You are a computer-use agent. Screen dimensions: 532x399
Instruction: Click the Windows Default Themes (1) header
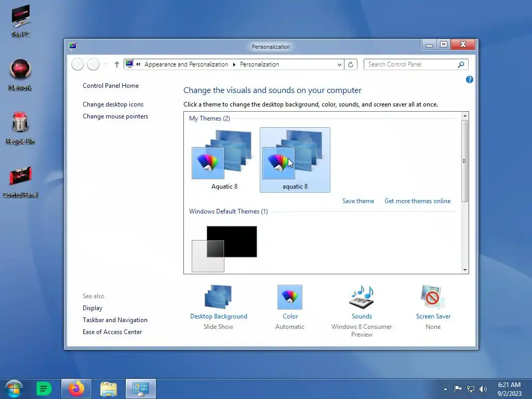[x=229, y=211]
